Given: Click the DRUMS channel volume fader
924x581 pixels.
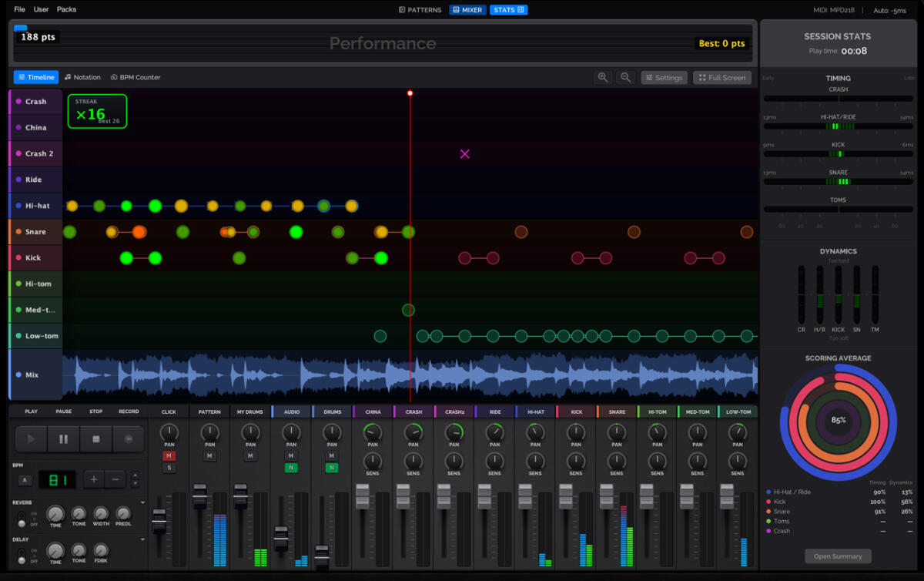Looking at the screenshot, I should (x=322, y=557).
